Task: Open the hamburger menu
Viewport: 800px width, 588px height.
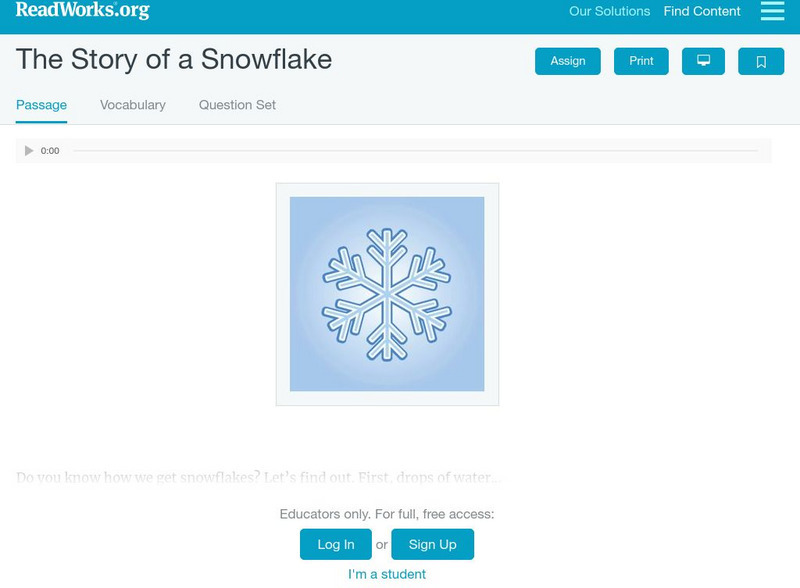Action: [772, 11]
